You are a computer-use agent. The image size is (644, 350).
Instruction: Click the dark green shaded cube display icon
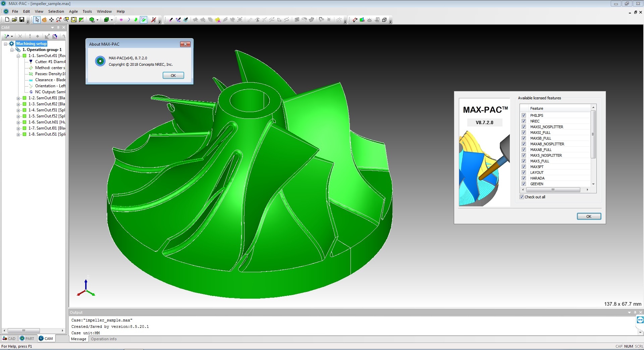click(x=106, y=20)
